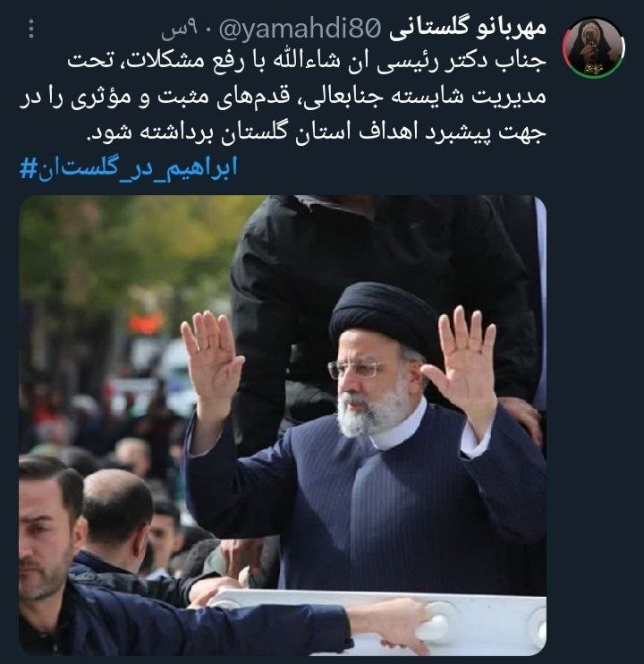Image resolution: width=644 pixels, height=664 pixels.
Task: Click tweet line starting with جهت پیشبرد
Action: pyautogui.click(x=316, y=132)
